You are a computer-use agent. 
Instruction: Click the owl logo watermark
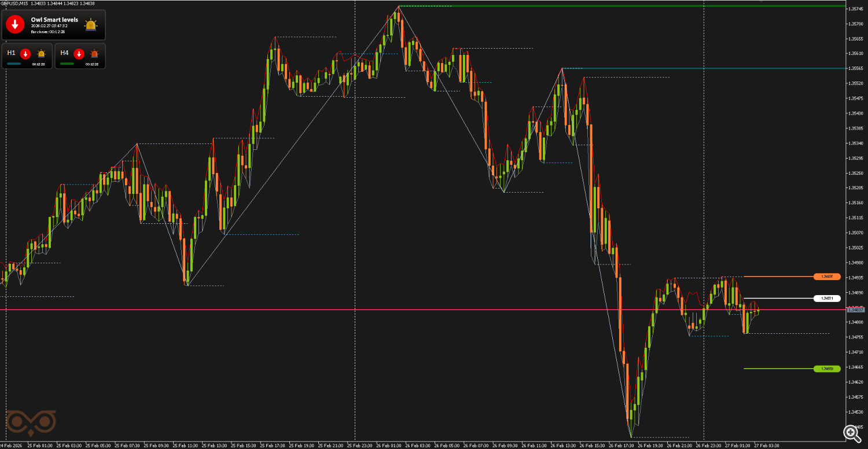tap(31, 422)
